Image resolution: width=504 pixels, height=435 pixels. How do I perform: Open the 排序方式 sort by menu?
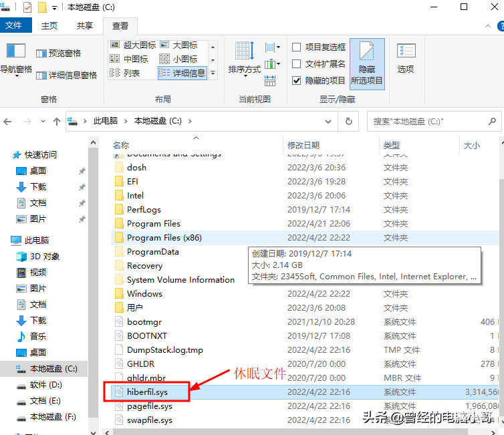click(x=244, y=59)
